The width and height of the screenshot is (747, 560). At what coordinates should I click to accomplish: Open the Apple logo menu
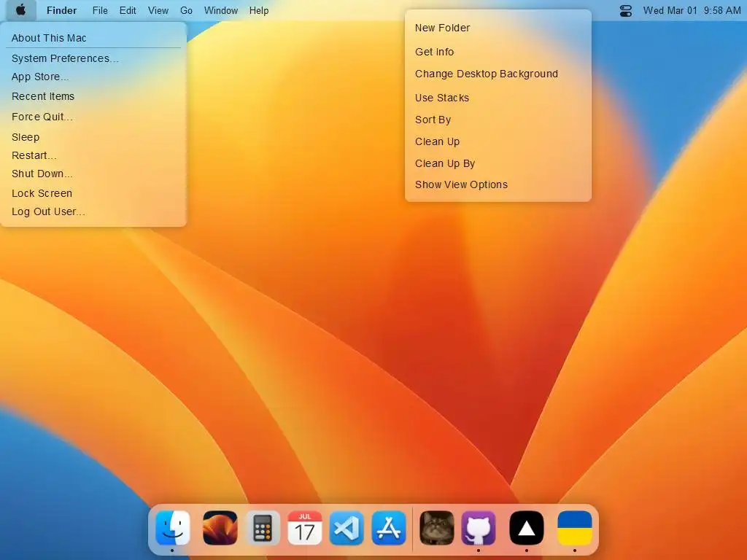[20, 10]
